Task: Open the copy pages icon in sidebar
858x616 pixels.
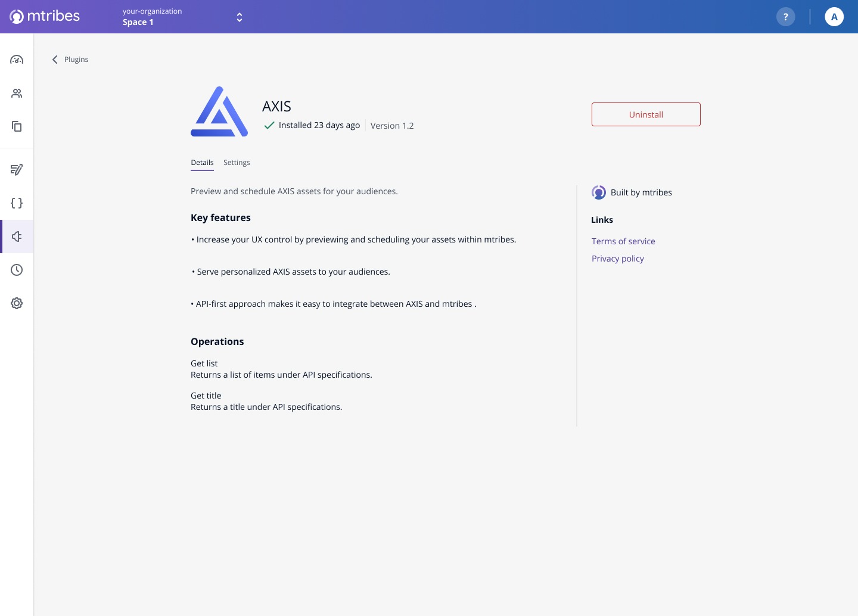Action: pos(17,126)
